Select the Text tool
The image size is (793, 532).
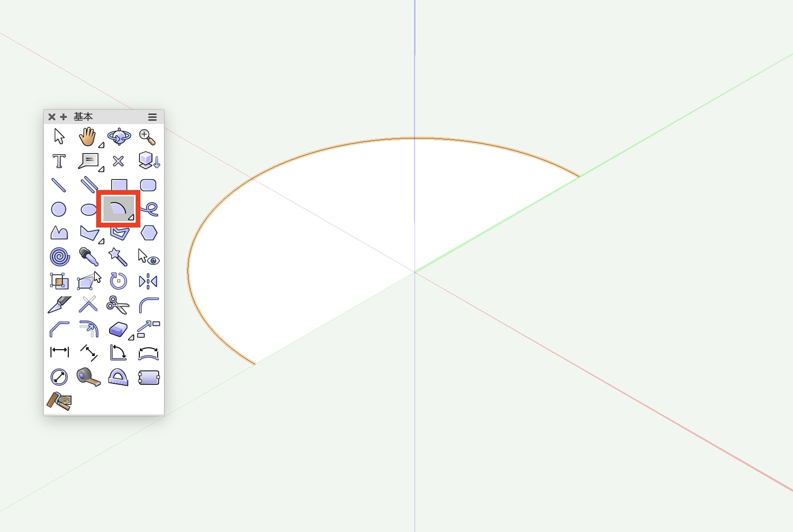59,161
